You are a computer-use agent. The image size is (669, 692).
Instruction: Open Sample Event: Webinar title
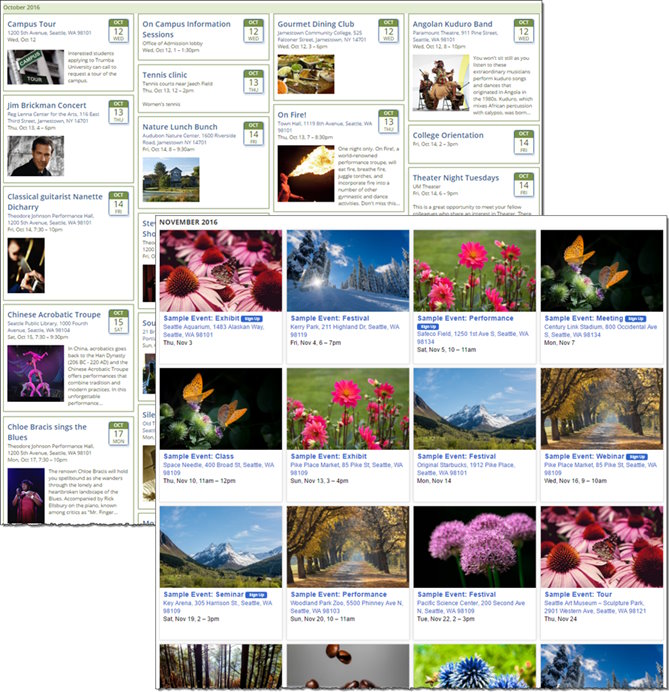[584, 456]
